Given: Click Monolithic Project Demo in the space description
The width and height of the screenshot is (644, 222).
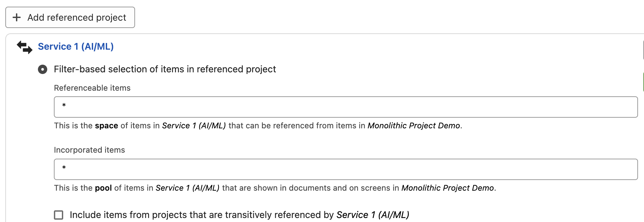Looking at the screenshot, I should point(414,126).
